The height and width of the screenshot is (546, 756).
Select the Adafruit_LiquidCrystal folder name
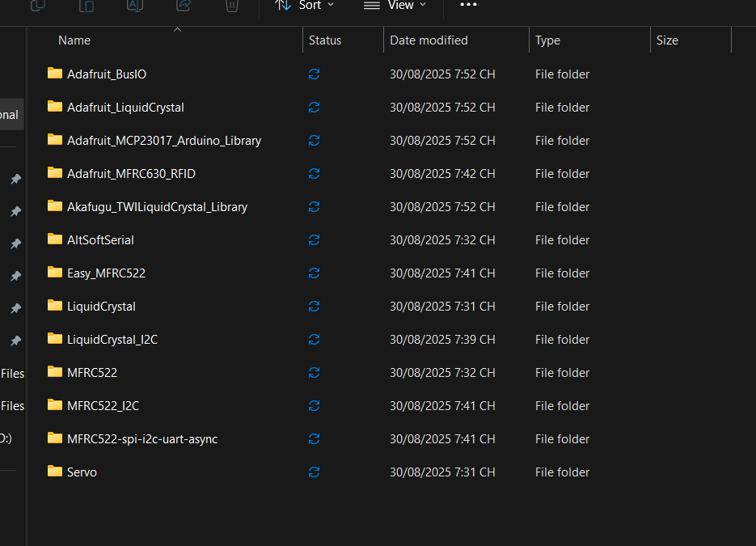coord(125,108)
